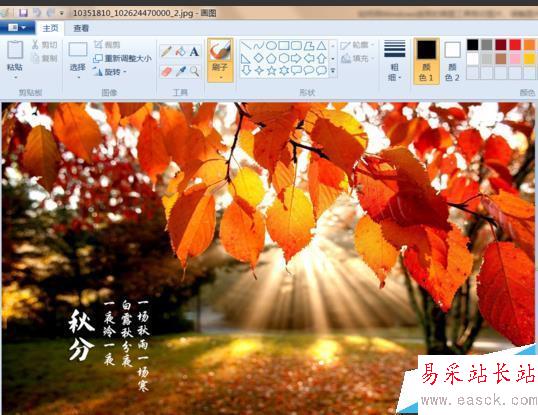Select the Color picker eyedropper tool
The height and width of the screenshot is (415, 538).
(180, 71)
